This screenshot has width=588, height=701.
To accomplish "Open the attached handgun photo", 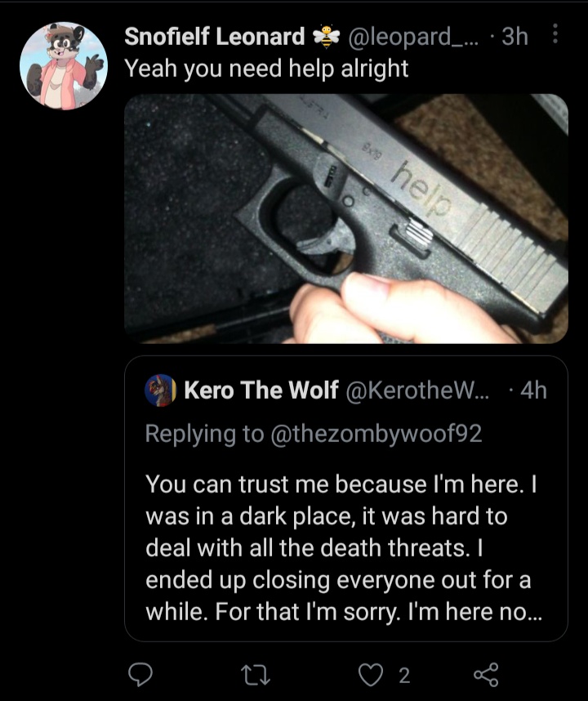I will tap(346, 219).
